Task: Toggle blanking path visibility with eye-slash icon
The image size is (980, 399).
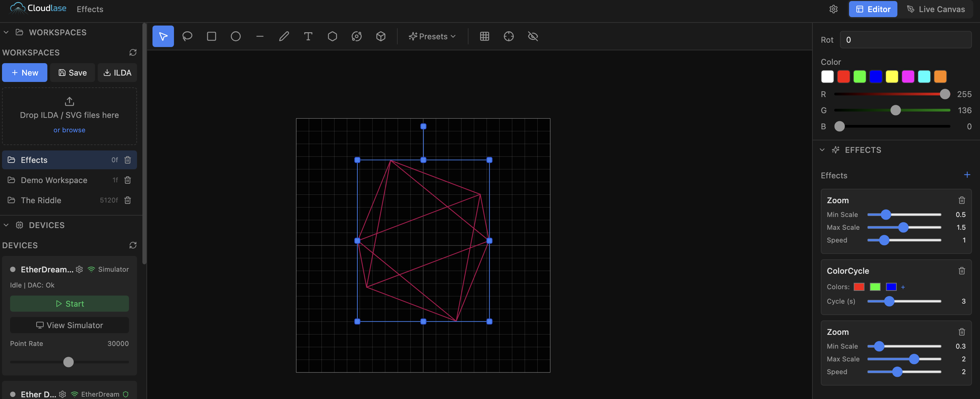Action: tap(532, 37)
